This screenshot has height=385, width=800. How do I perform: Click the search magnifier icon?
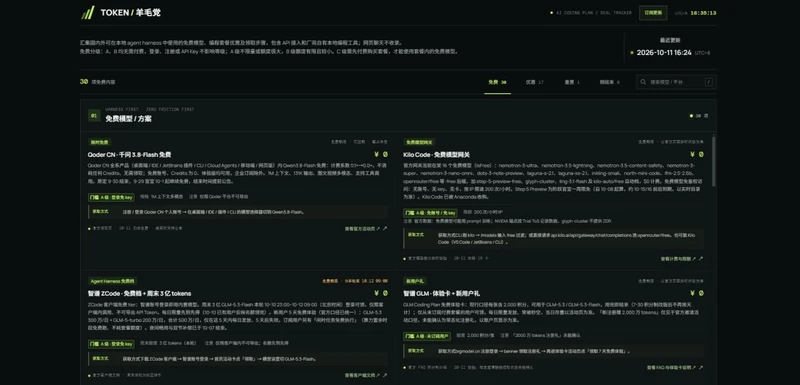pos(643,82)
